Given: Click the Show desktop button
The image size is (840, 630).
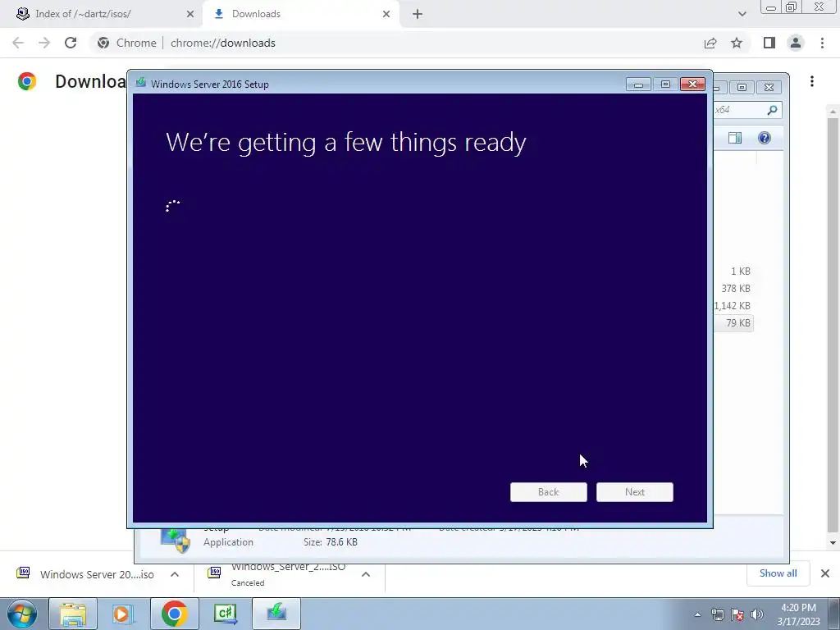Looking at the screenshot, I should (834, 614).
